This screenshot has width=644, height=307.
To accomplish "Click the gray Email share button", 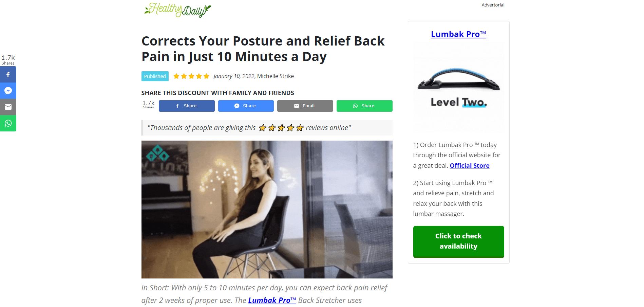I will click(305, 106).
